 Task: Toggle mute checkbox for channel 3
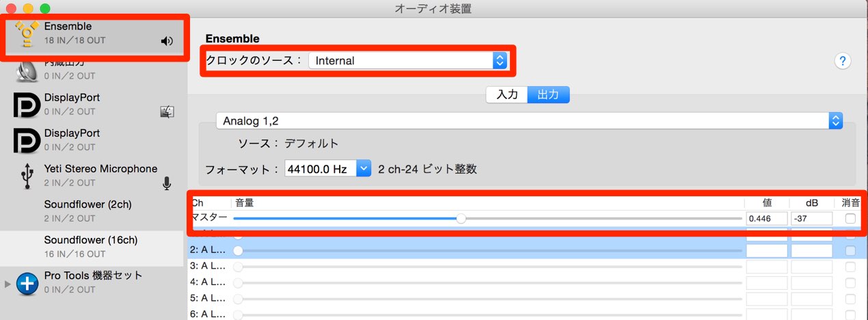(x=850, y=267)
